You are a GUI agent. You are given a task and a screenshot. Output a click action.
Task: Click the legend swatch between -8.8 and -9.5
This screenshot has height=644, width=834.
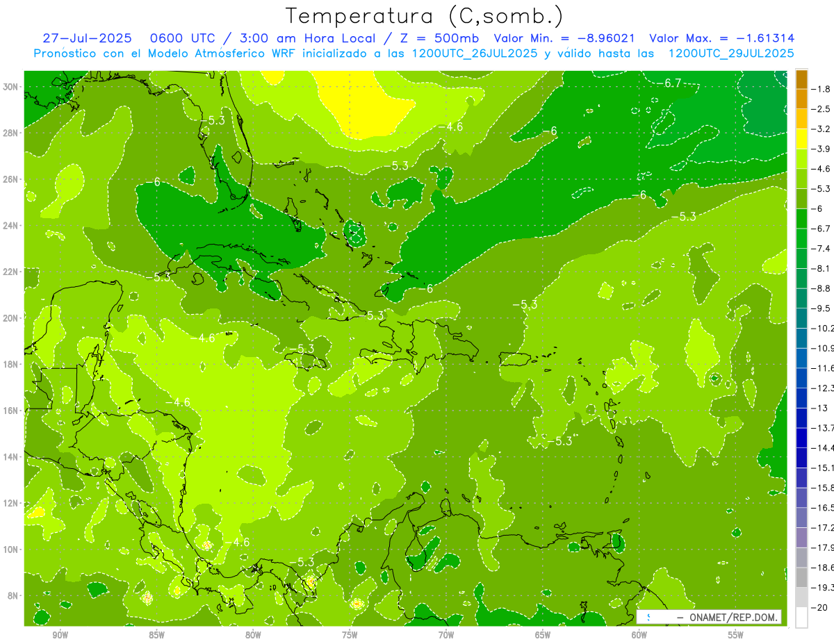tap(801, 299)
